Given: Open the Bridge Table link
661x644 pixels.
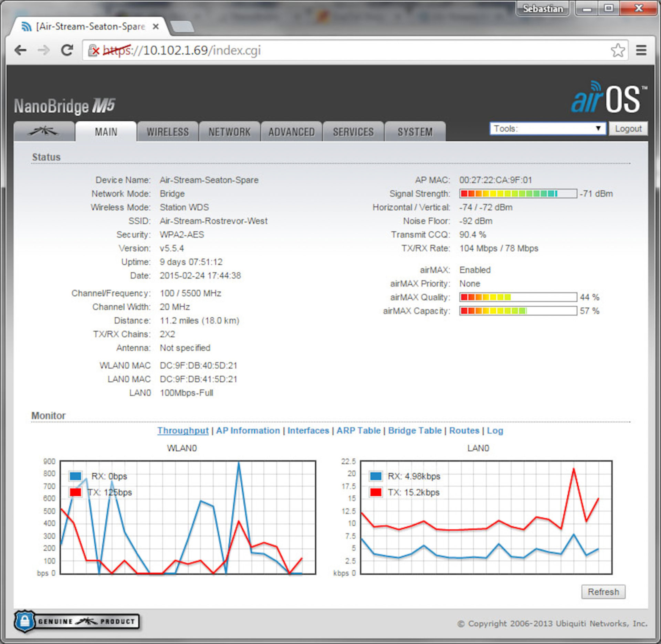Looking at the screenshot, I should (415, 431).
